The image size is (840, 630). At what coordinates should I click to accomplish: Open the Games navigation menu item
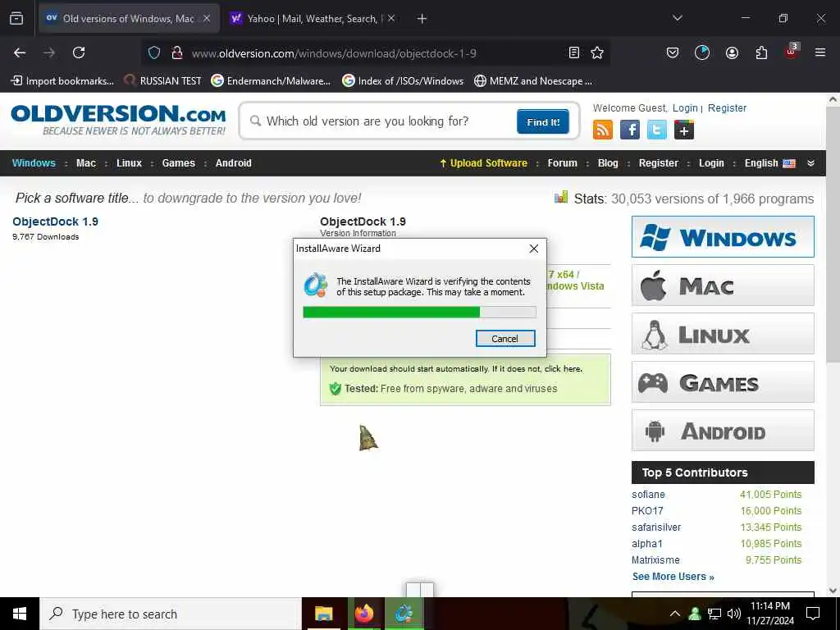(x=178, y=163)
